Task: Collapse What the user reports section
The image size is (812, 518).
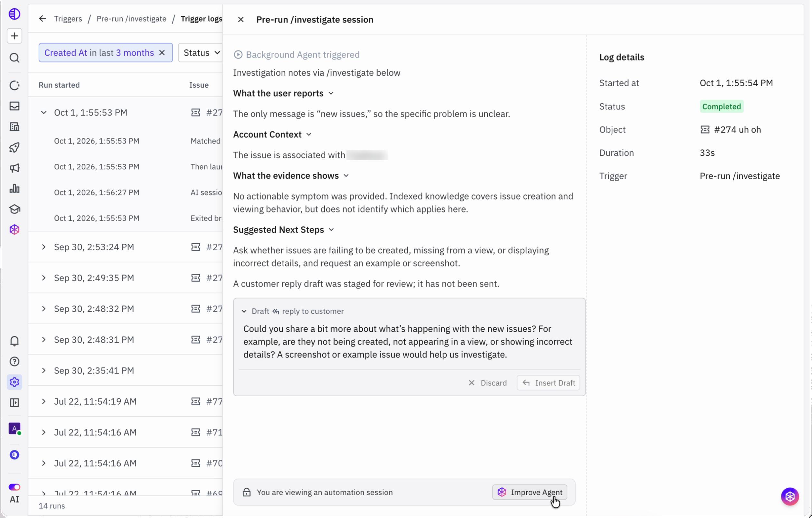Action: point(331,93)
